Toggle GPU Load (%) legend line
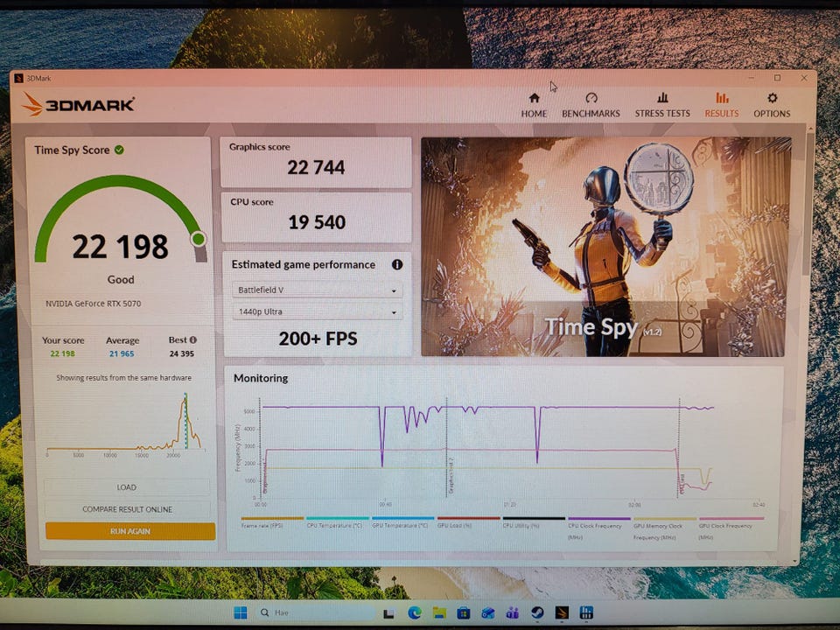Screen dimensions: 840x630 pyautogui.click(x=468, y=522)
